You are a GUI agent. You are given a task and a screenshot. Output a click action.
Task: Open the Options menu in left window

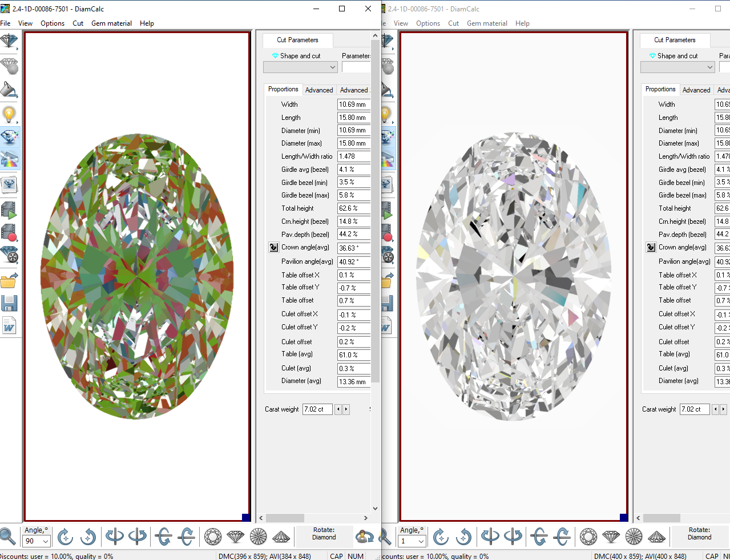tap(53, 23)
